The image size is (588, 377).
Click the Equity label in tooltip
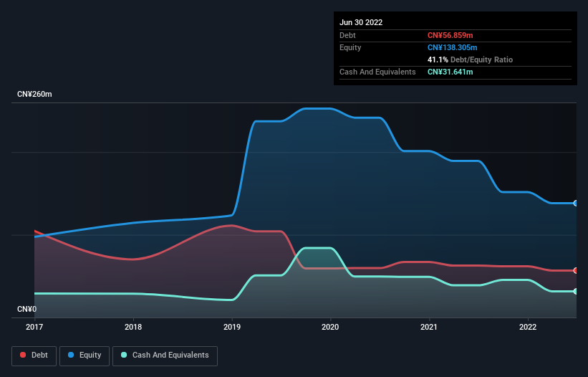pyautogui.click(x=350, y=47)
